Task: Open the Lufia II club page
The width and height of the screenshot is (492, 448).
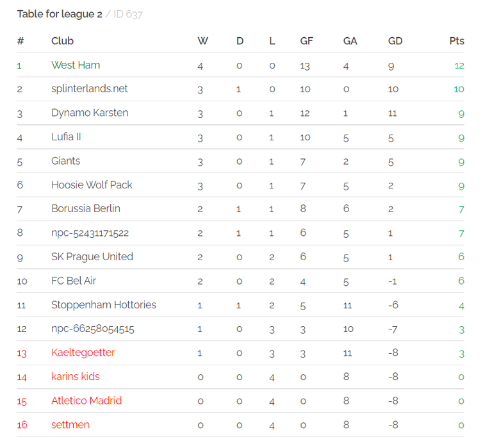Action: pos(66,137)
